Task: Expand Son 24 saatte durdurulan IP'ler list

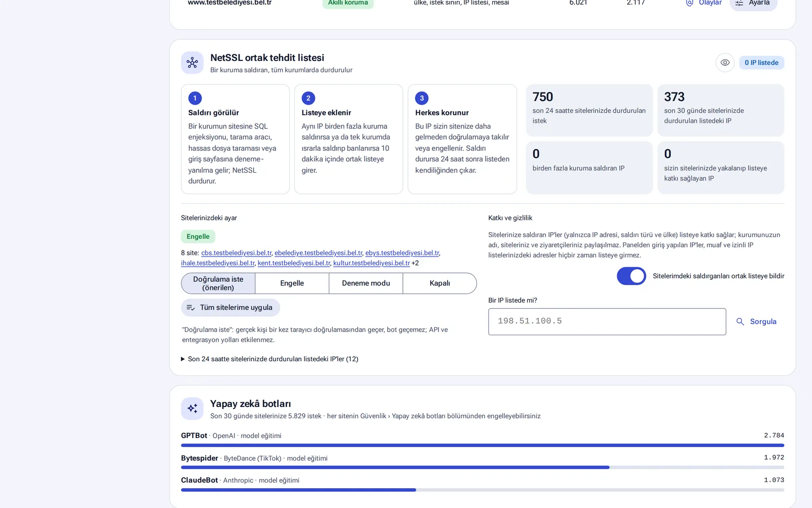Action: click(269, 359)
